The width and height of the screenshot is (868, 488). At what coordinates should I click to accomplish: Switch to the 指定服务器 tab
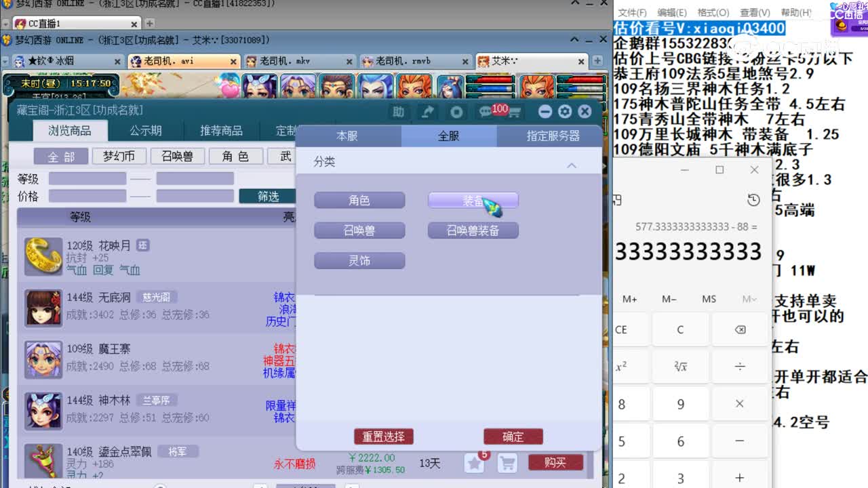(x=553, y=136)
